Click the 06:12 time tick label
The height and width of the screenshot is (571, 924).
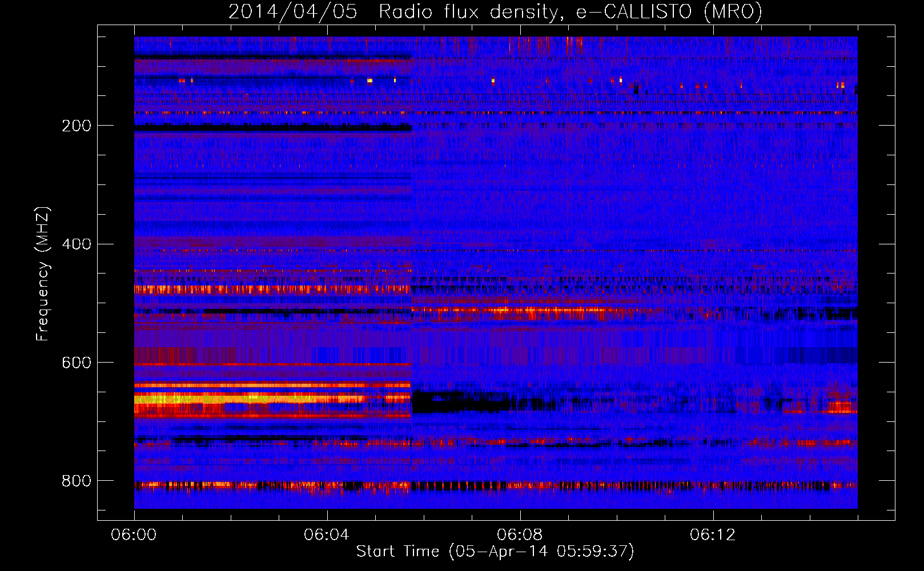click(x=713, y=535)
